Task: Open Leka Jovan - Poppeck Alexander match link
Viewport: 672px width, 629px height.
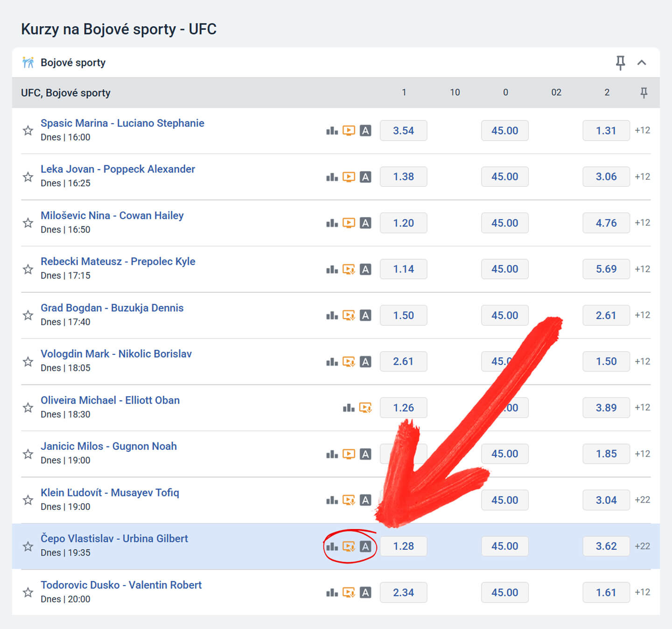Action: click(x=118, y=169)
